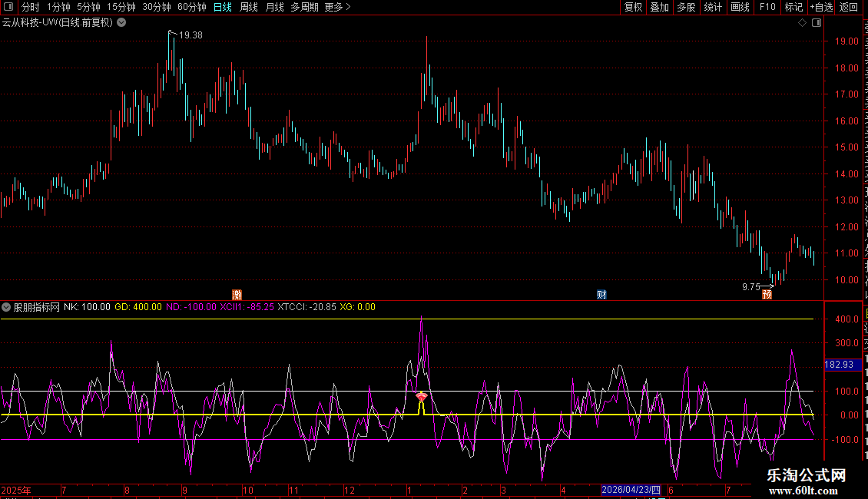The height and width of the screenshot is (499, 868).
Task: Open the 复权 adjustment menu
Action: [x=633, y=7]
